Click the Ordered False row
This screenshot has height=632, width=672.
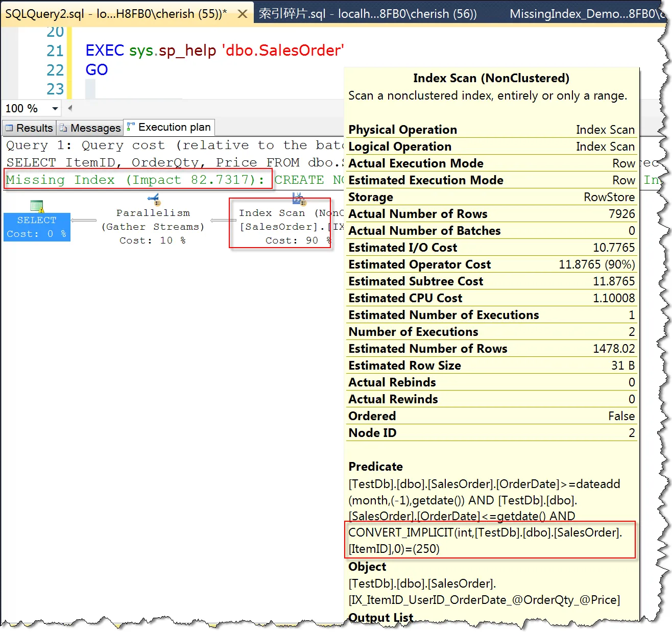point(491,416)
